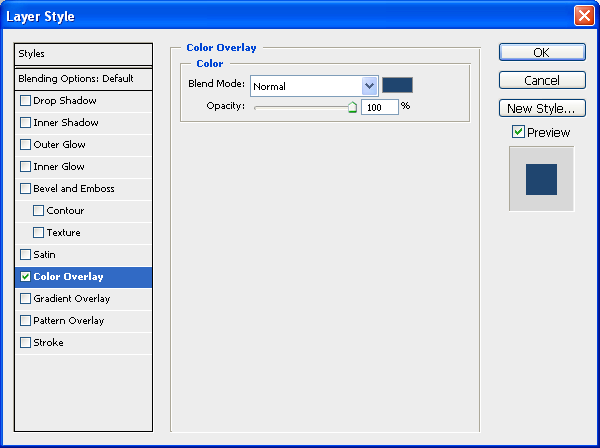Open Bevel and Emboss settings label
The image size is (600, 448).
74,189
